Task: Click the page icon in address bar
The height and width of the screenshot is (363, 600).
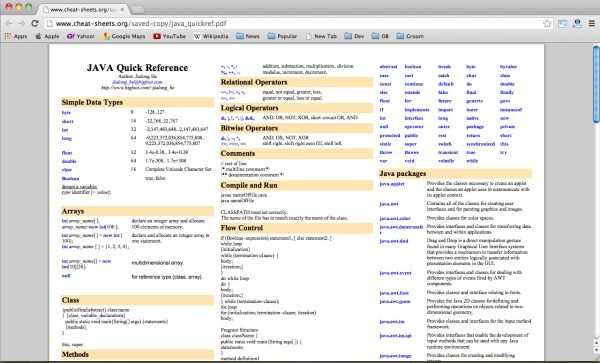Action: pos(49,24)
